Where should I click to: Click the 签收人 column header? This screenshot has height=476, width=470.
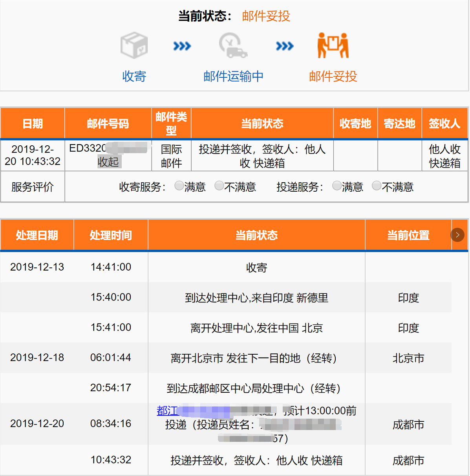444,124
